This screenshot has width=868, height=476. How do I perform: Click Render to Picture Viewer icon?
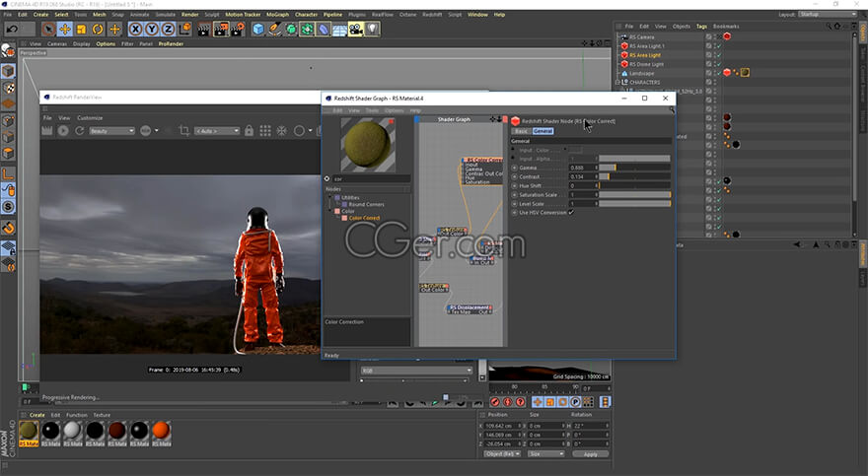point(221,29)
